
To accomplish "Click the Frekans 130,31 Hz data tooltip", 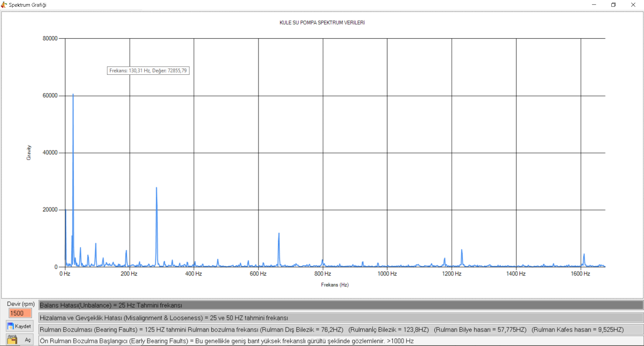I will (148, 70).
